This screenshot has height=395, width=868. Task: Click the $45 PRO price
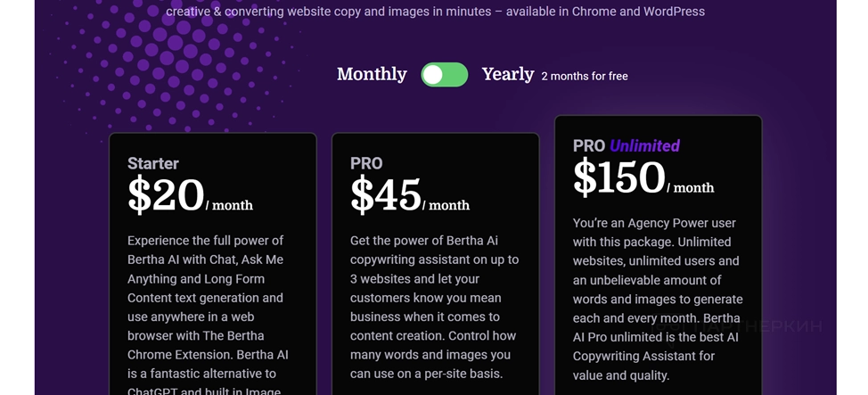pyautogui.click(x=385, y=194)
